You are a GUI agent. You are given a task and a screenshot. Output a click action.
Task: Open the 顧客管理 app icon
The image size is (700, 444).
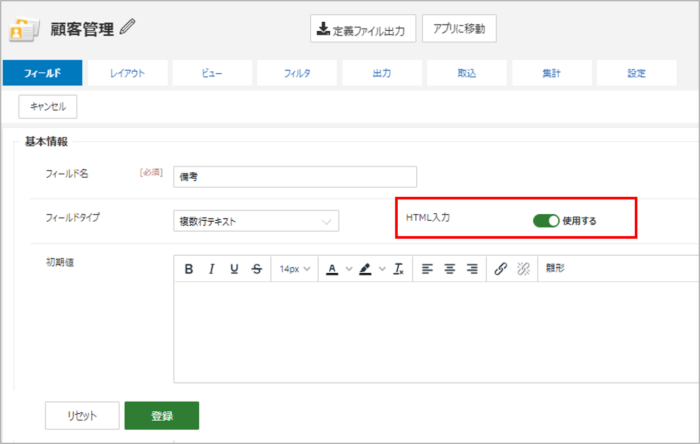pyautogui.click(x=24, y=29)
